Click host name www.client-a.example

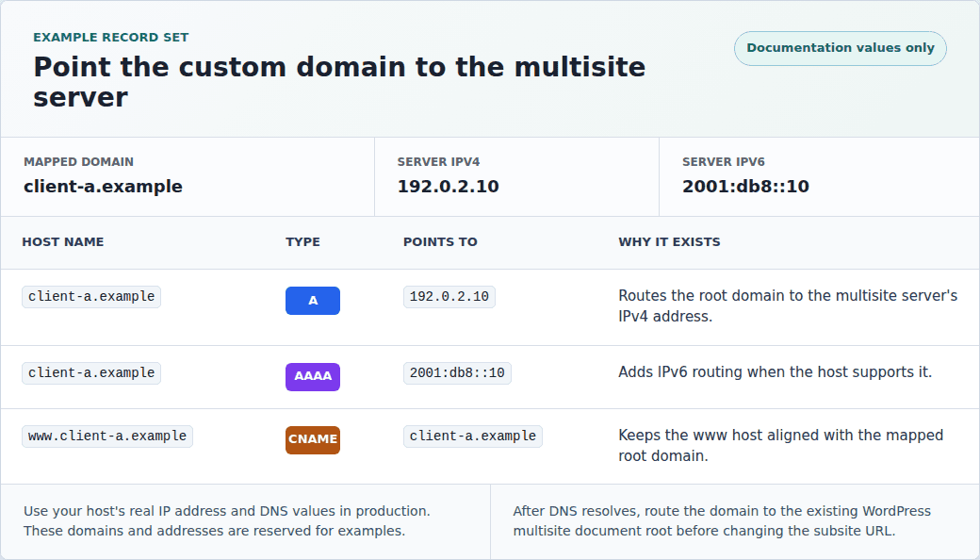[x=107, y=436]
